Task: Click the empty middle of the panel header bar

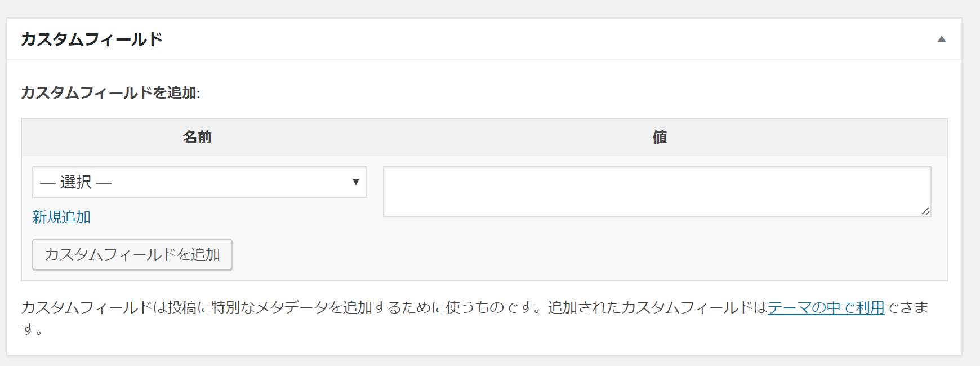Action: 507,39
